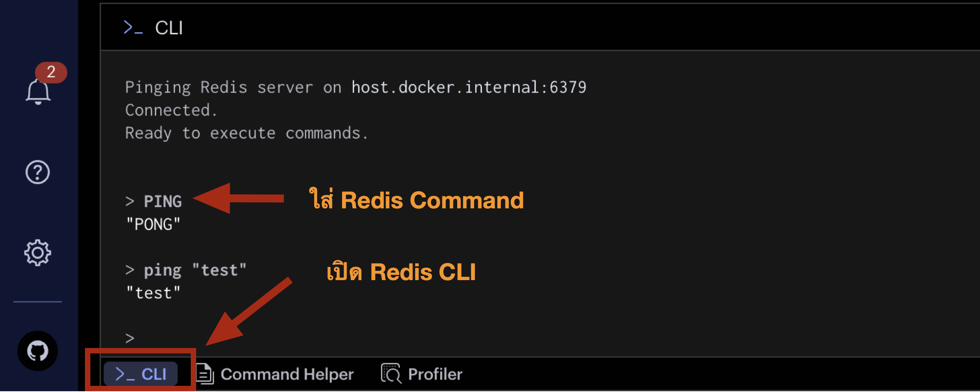Click the Ready to execute commands message

[246, 133]
